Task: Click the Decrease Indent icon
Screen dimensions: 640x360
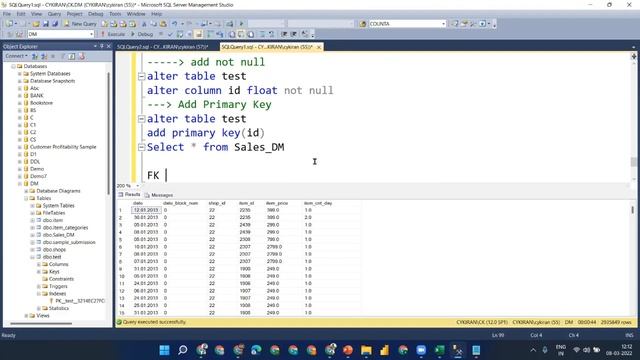Action: tap(284, 34)
